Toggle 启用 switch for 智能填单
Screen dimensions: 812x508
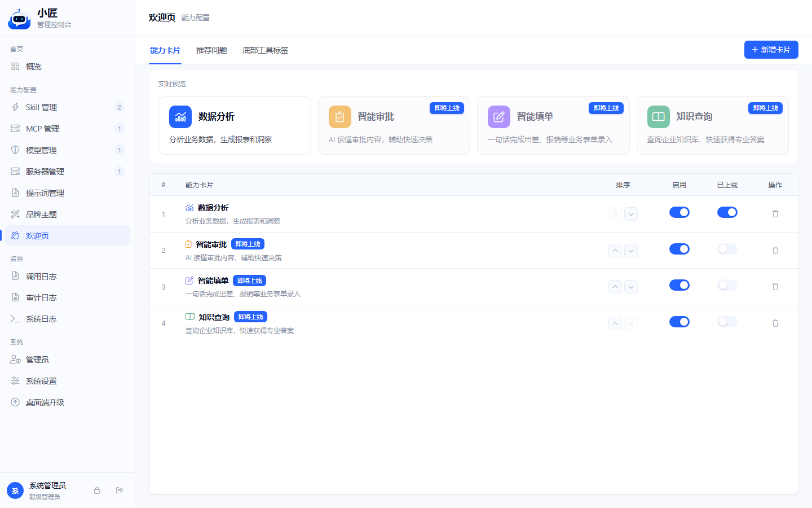pyautogui.click(x=679, y=285)
